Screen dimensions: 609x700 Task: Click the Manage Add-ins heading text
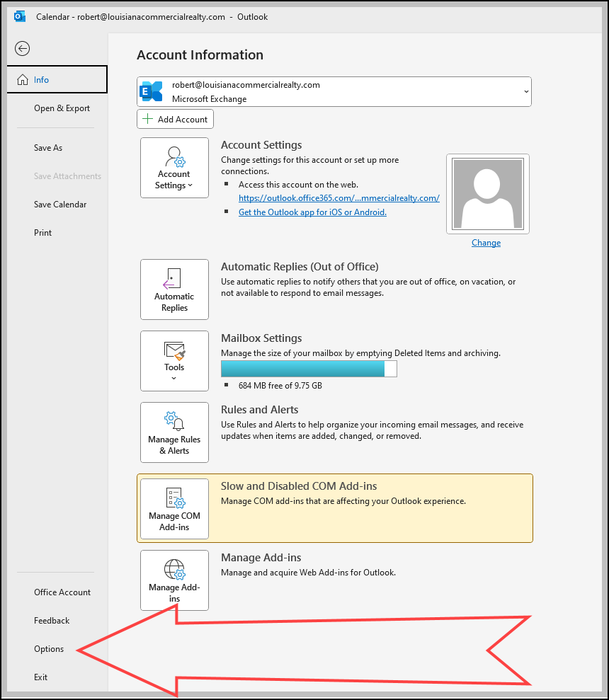[261, 558]
